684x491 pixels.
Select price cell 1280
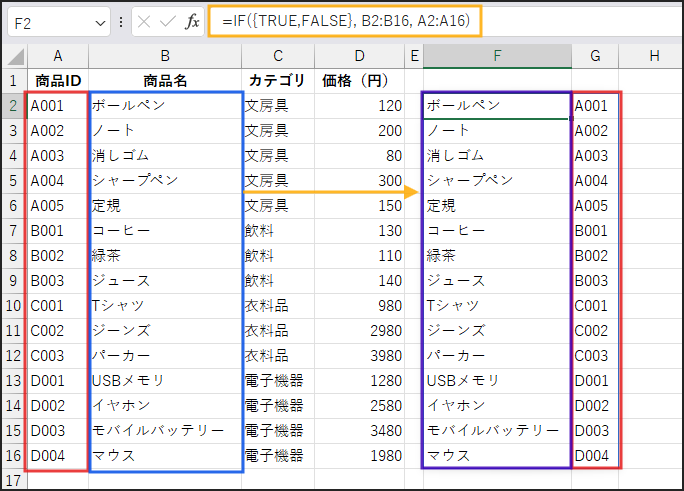tap(359, 381)
